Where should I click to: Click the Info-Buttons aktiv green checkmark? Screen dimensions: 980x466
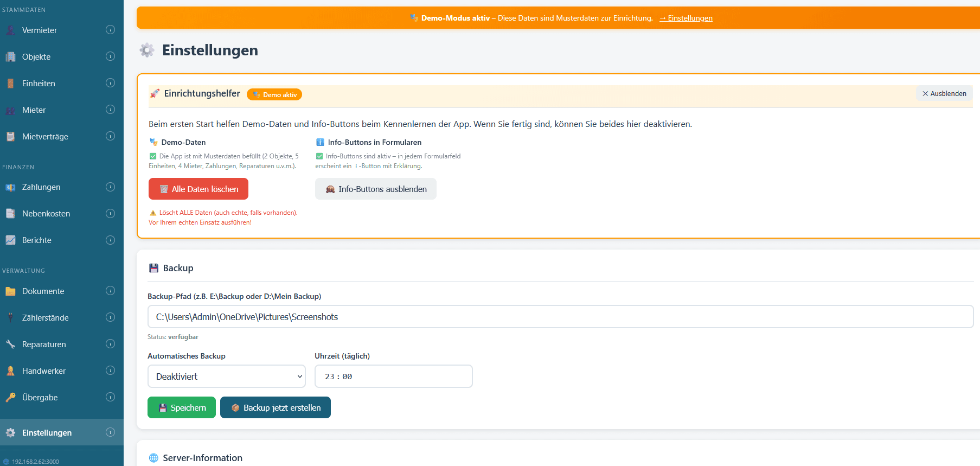(319, 156)
